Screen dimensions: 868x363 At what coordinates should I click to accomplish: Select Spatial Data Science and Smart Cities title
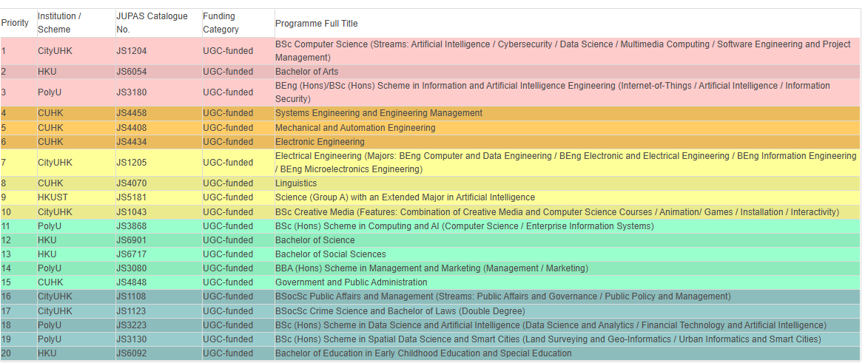[x=548, y=339]
